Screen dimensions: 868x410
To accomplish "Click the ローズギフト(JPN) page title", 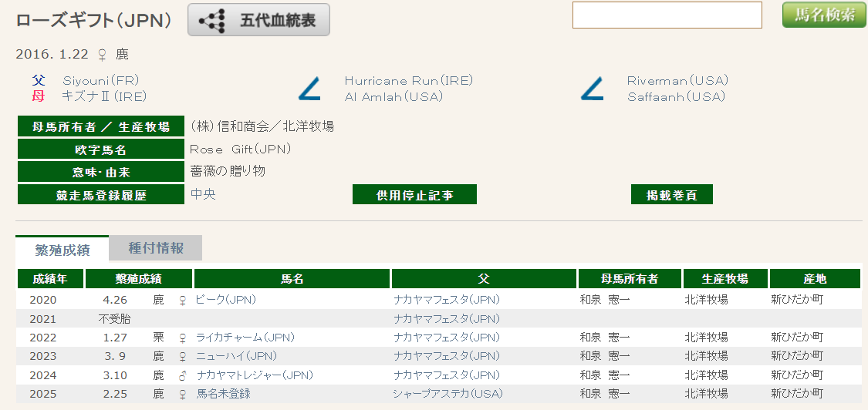I will pos(93,21).
